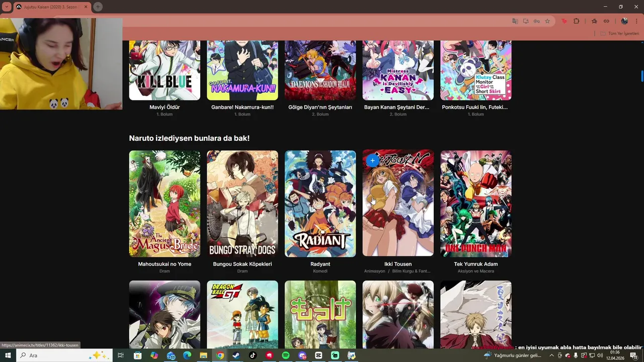Select the Jujutsu Kaisen (2020) tab

51,7
